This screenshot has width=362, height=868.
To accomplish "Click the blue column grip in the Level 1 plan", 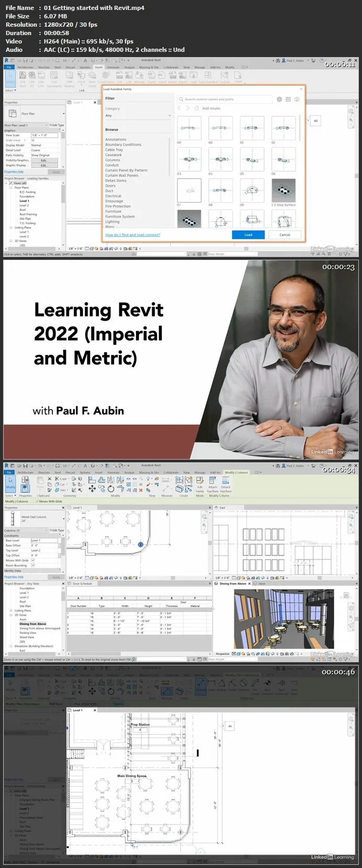I will (x=141, y=545).
